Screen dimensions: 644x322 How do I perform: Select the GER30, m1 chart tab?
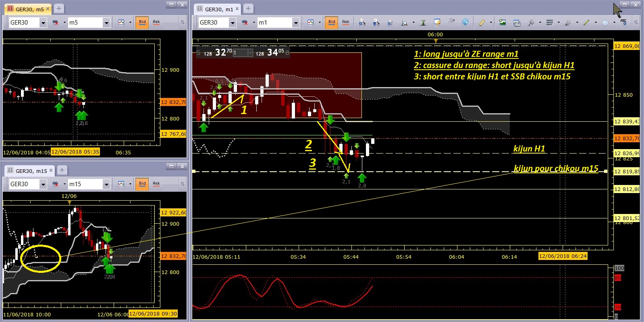218,9
